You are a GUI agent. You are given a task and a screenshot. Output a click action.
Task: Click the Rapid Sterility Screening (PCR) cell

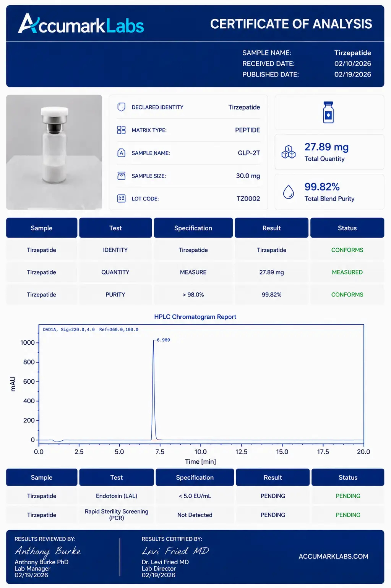click(x=117, y=515)
